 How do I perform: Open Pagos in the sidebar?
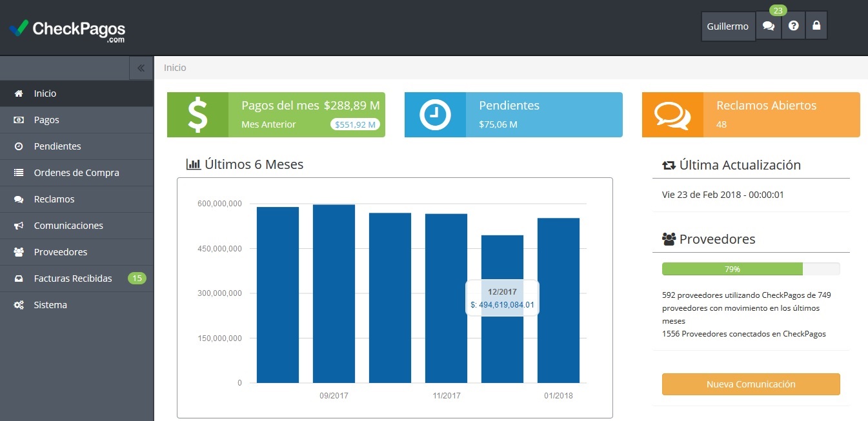point(46,120)
